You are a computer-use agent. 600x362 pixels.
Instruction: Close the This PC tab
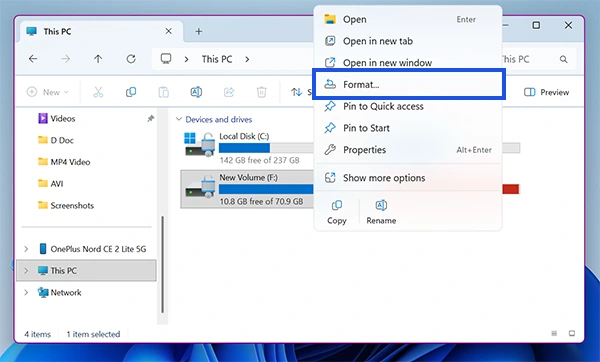pyautogui.click(x=168, y=31)
